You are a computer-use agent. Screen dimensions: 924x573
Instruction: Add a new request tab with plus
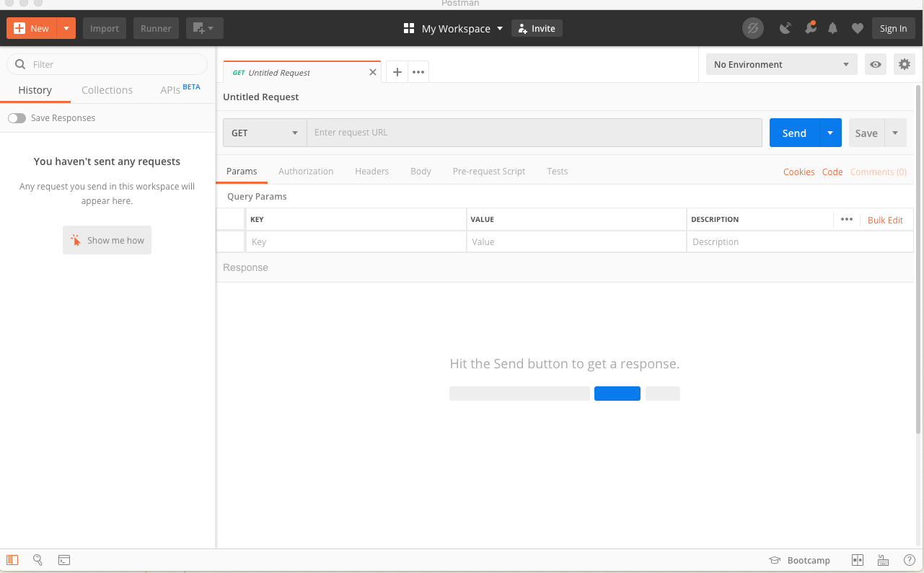(397, 72)
